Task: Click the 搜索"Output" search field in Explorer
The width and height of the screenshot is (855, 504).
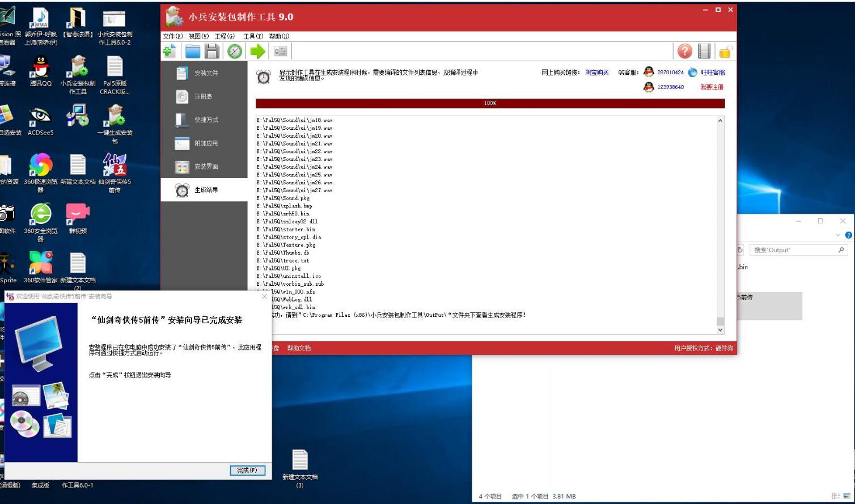Action: tap(794, 250)
